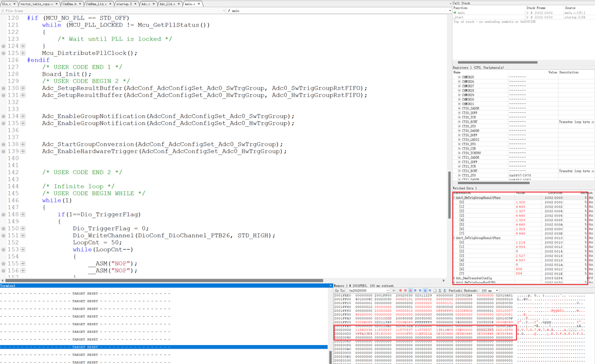Select watch value 4 993 of SwTrig [1]
The height and width of the screenshot is (364, 595).
pyautogui.click(x=520, y=247)
